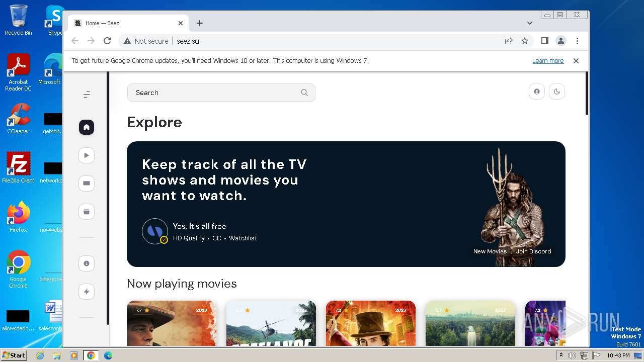Click the Learn more link

pyautogui.click(x=547, y=61)
